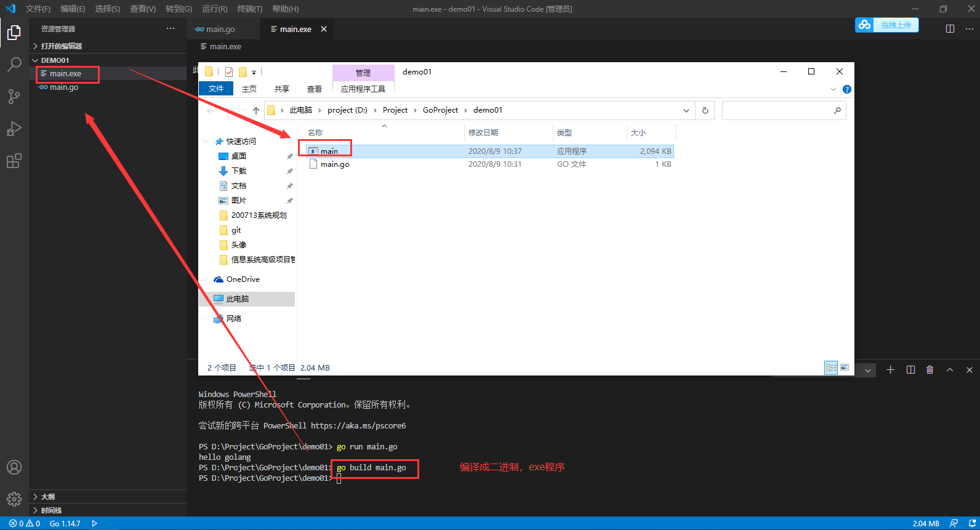
Task: Maximize the terminal panel with the up chevron
Action: click(950, 370)
